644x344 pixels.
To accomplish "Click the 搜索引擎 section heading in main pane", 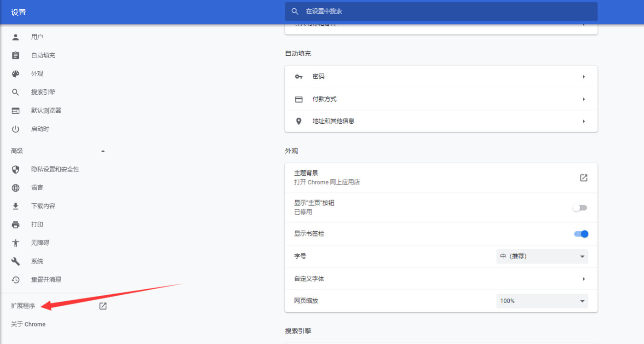I will [x=298, y=331].
